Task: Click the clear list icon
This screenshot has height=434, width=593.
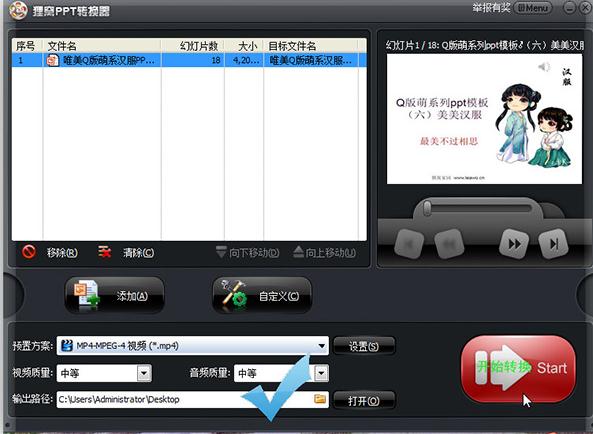Action: [105, 252]
